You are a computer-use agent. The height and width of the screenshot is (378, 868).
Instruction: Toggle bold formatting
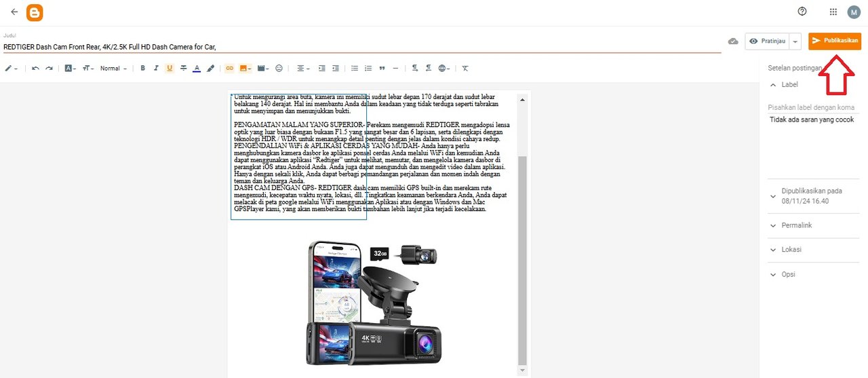(x=142, y=69)
